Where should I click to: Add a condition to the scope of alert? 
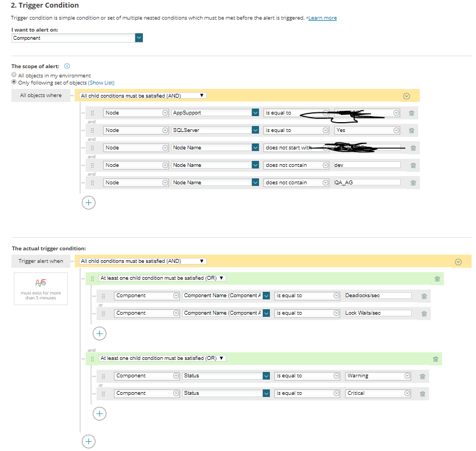[x=88, y=202]
